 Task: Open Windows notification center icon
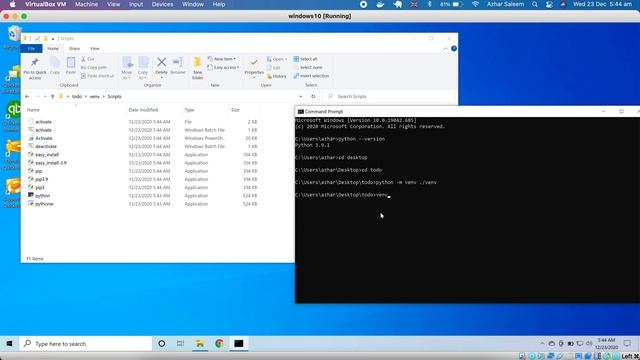627,344
